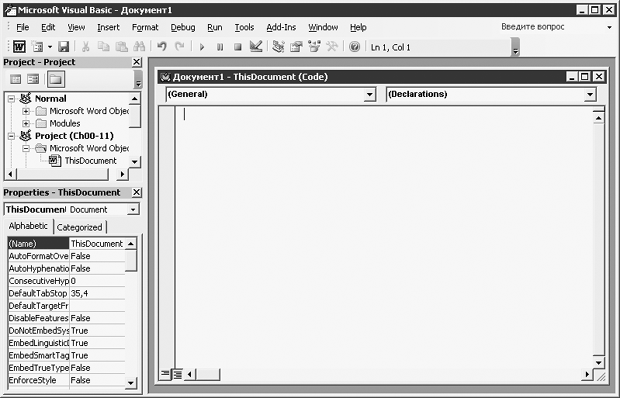Click View Code icon in Project panel
Viewport: 620px width, 398px height.
15,79
